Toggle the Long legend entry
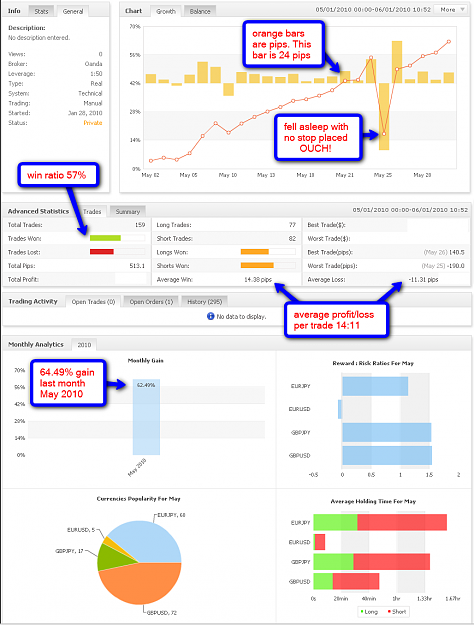 click(368, 611)
